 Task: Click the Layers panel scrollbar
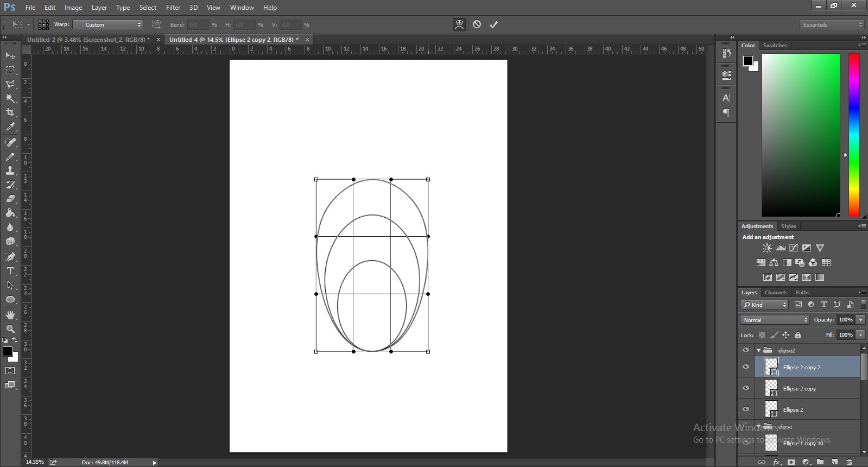pyautogui.click(x=864, y=367)
